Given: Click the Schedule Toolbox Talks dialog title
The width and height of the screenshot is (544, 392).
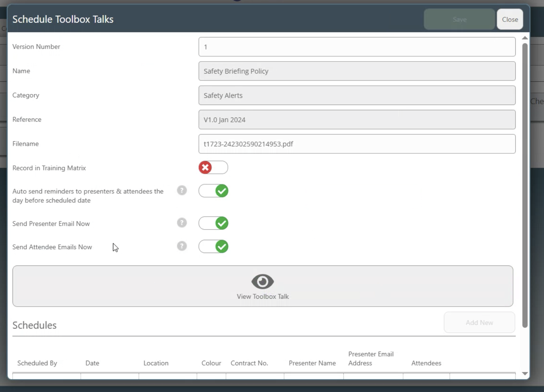Looking at the screenshot, I should click(63, 19).
